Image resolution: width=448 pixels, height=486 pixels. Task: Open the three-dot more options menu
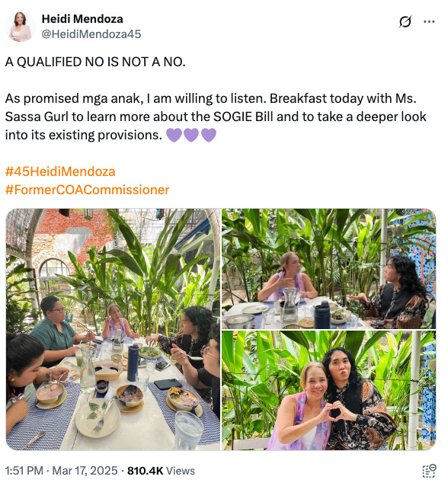point(429,21)
